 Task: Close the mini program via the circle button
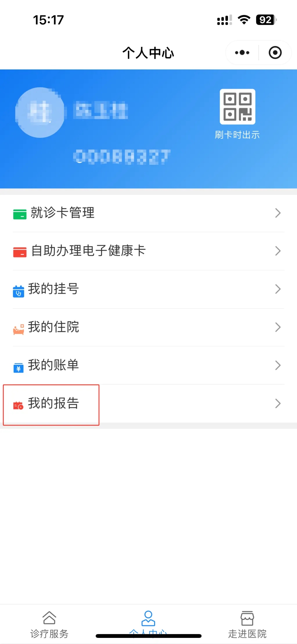[275, 53]
